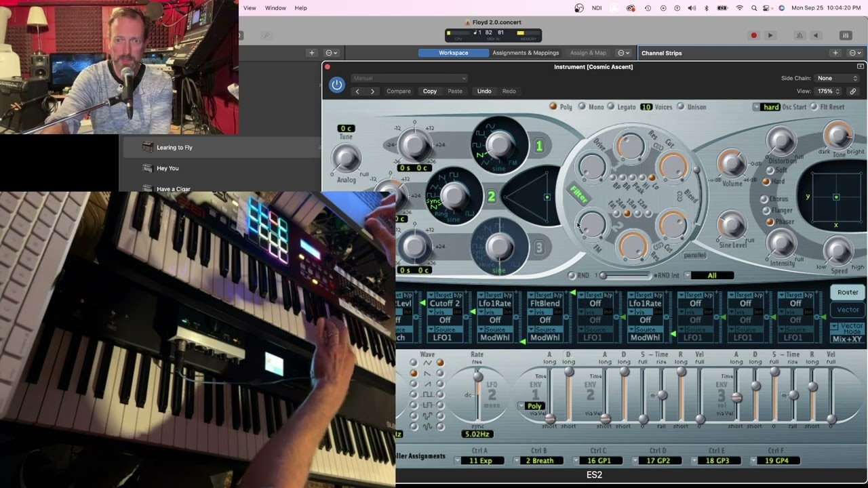Image resolution: width=868 pixels, height=488 pixels.
Task: Change the View 175% dropdown
Action: [x=827, y=91]
